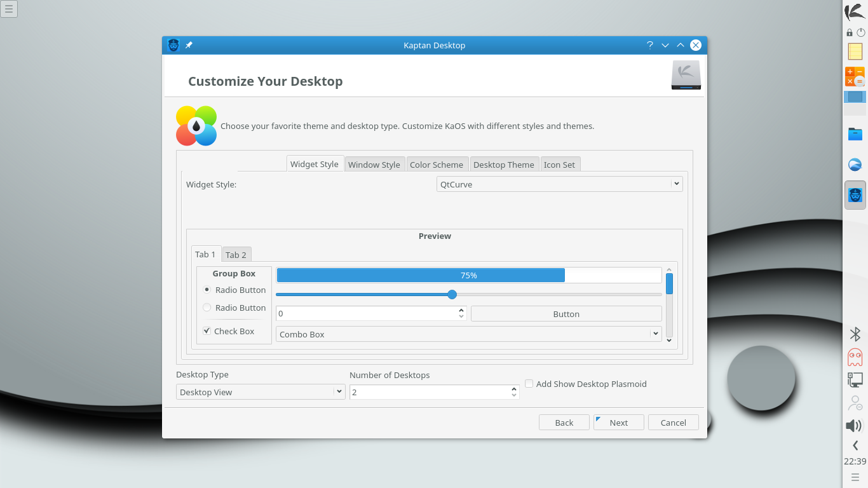Screen dimensions: 868x488
Task: Switch to the Color Scheme tab
Action: coord(437,165)
